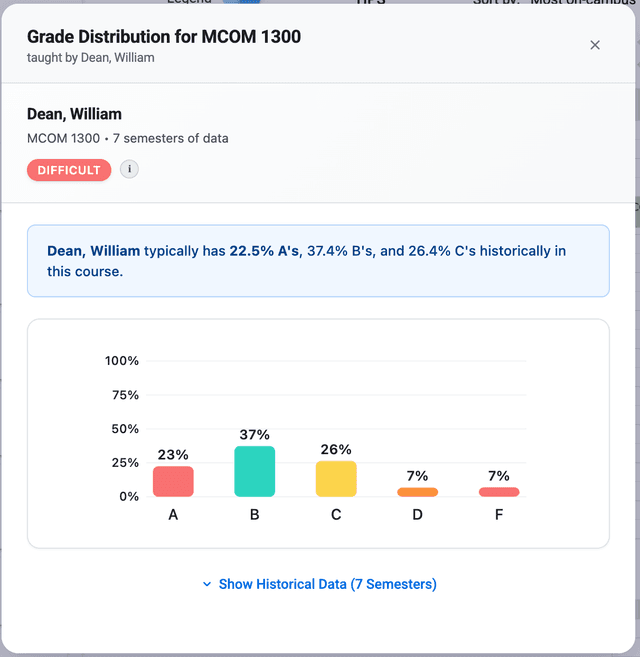
Task: Click the MCOM 1300 semesters of data text
Action: (x=128, y=138)
